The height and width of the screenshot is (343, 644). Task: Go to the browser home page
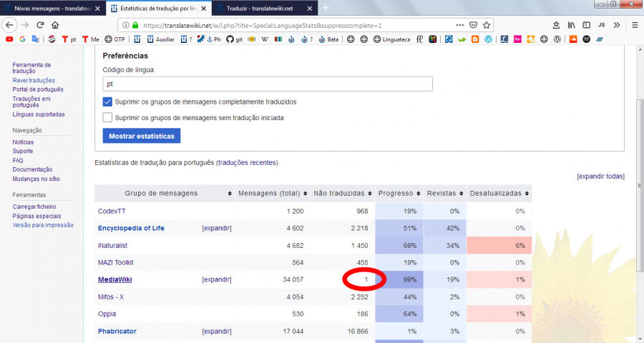tap(55, 25)
